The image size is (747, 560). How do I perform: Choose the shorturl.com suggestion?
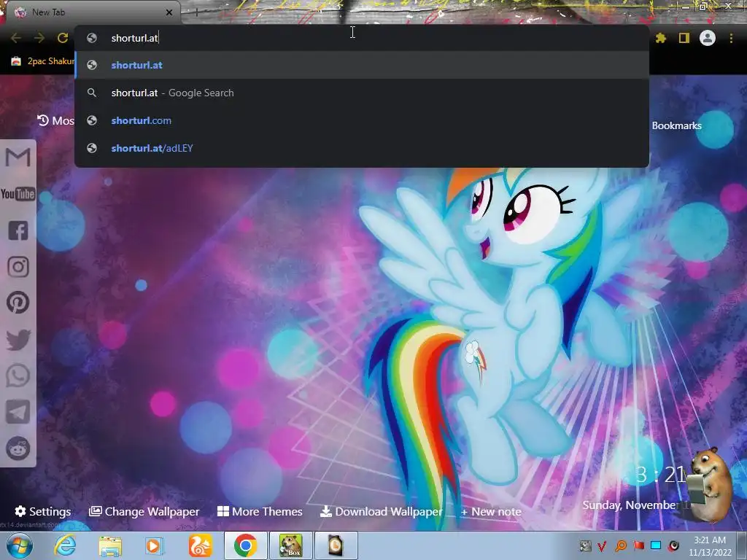coord(362,120)
